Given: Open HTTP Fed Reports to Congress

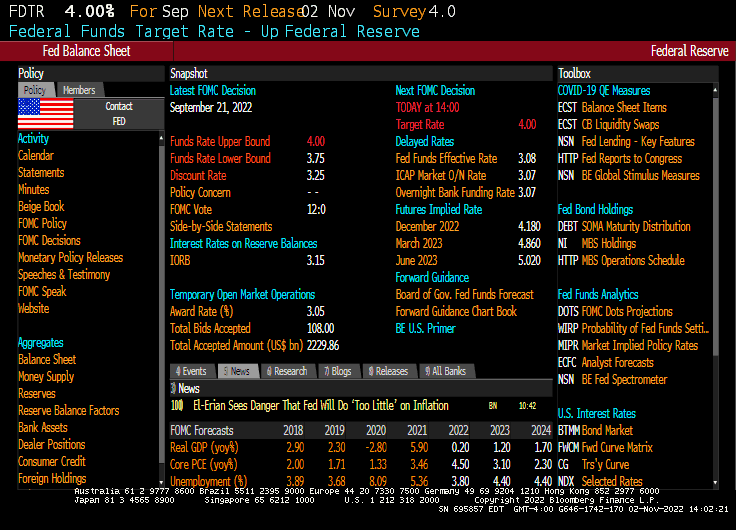Looking at the screenshot, I should (x=620, y=158).
